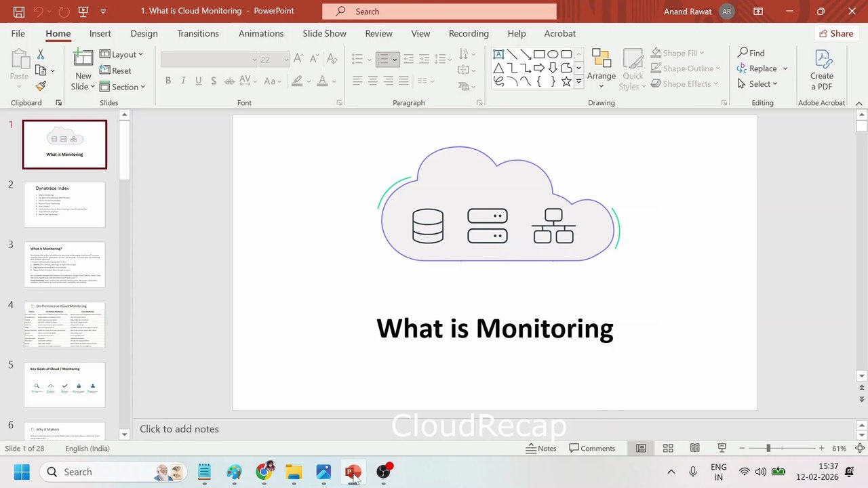The image size is (868, 488).
Task: Switch to Reading View icon
Action: [x=695, y=448]
